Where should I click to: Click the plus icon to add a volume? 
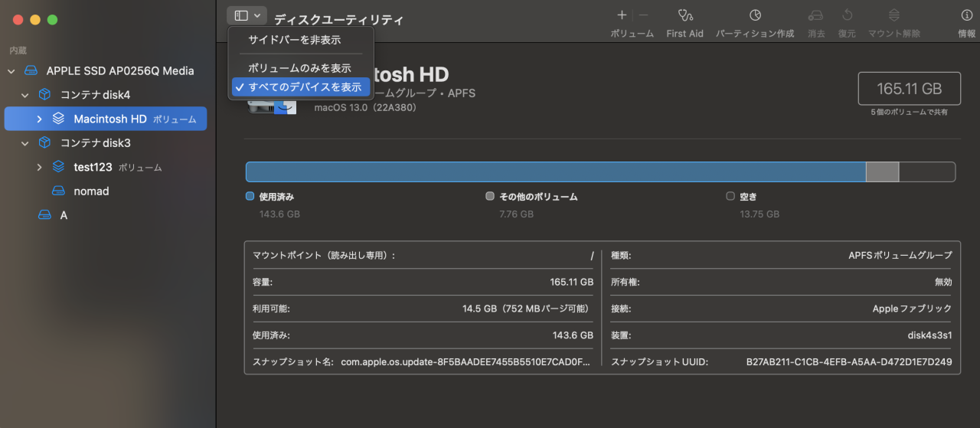tap(622, 15)
